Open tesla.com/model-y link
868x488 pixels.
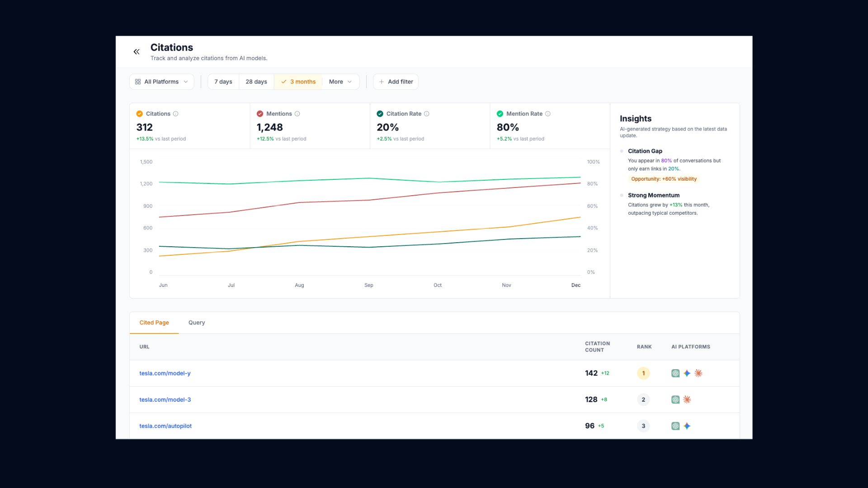tap(165, 373)
